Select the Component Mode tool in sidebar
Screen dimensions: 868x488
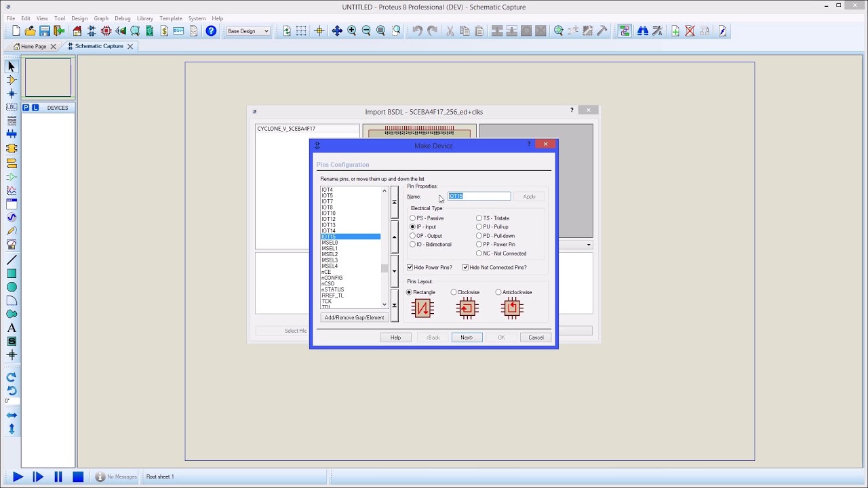pos(12,80)
